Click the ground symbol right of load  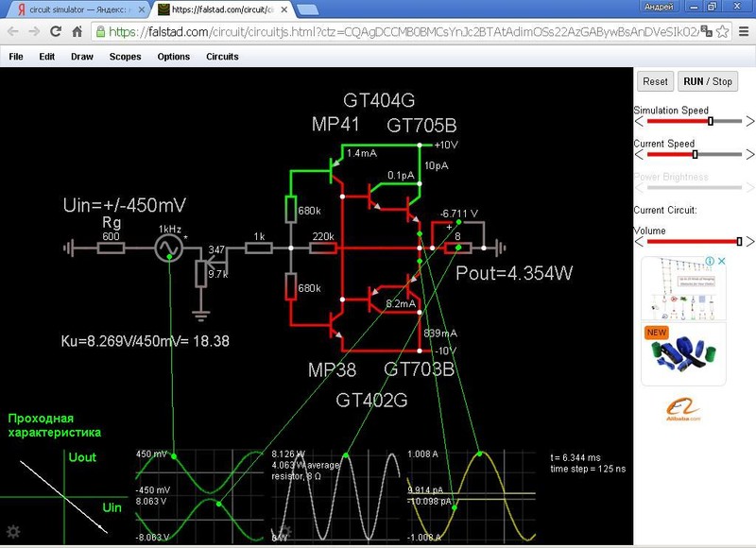(x=501, y=248)
